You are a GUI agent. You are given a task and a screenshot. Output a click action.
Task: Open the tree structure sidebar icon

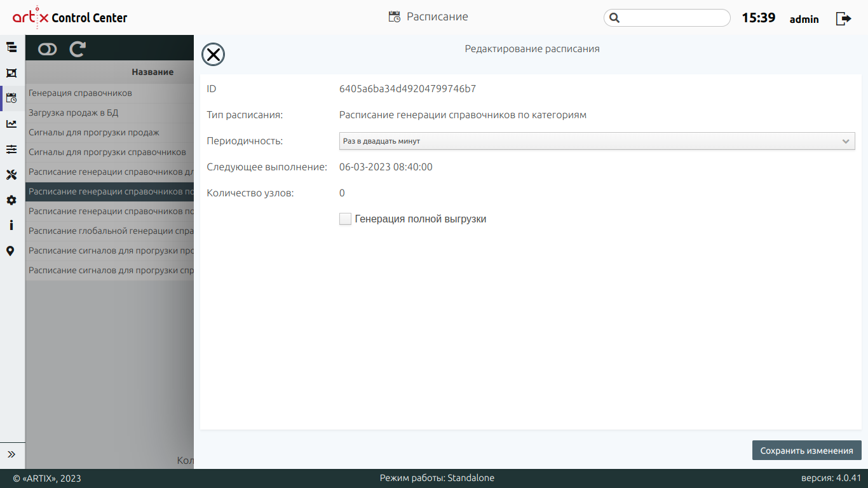(x=11, y=47)
